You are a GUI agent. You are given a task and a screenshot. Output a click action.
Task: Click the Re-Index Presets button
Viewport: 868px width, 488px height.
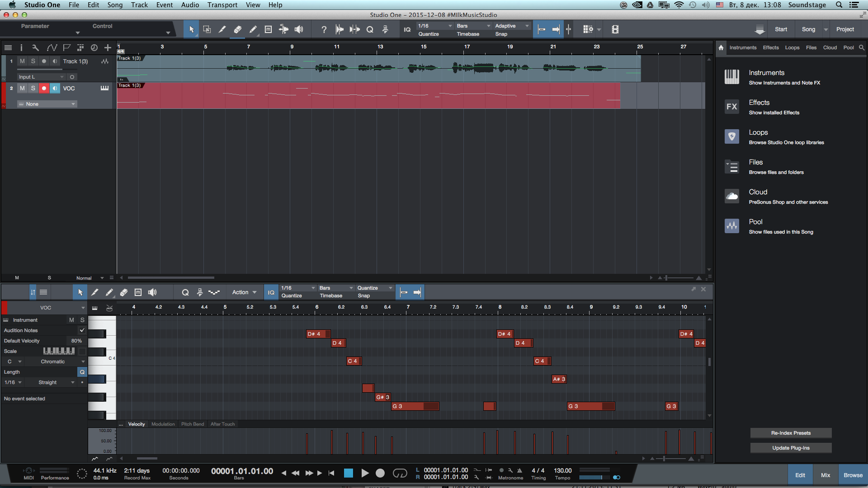tap(791, 433)
